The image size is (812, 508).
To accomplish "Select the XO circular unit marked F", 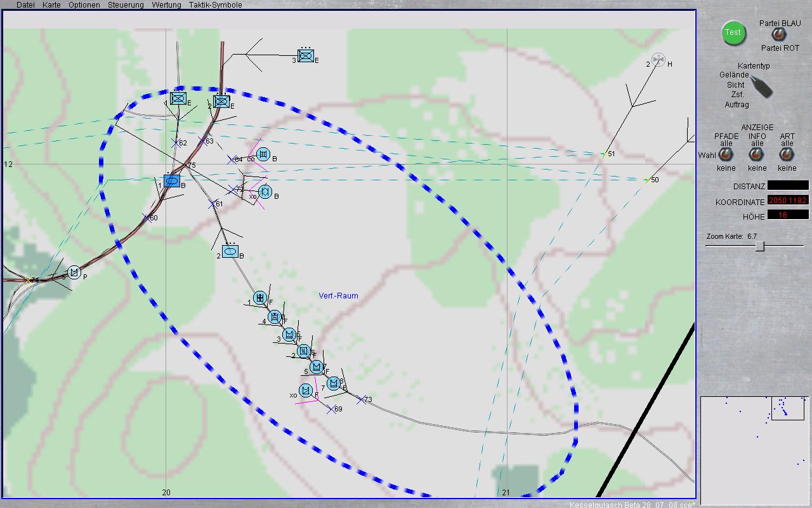I will pos(306,390).
